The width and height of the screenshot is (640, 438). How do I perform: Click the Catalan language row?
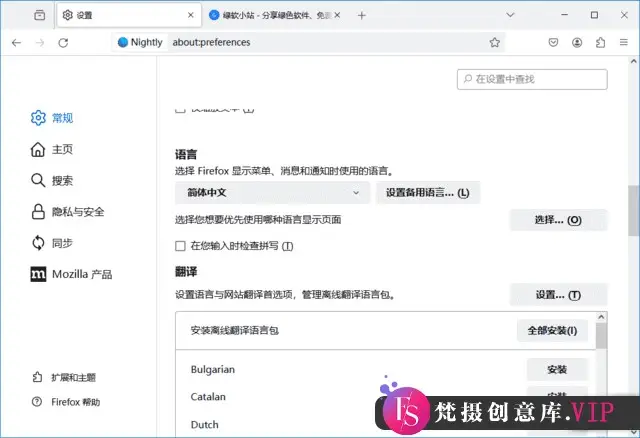pos(386,397)
